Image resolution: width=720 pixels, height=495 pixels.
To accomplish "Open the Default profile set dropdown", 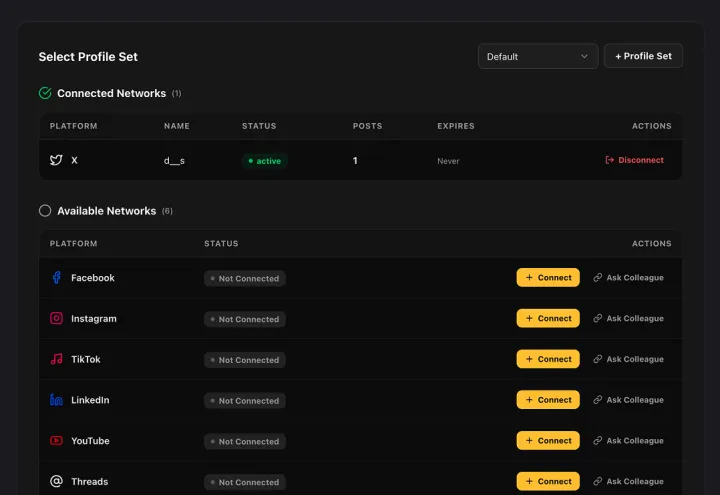I will 538,56.
